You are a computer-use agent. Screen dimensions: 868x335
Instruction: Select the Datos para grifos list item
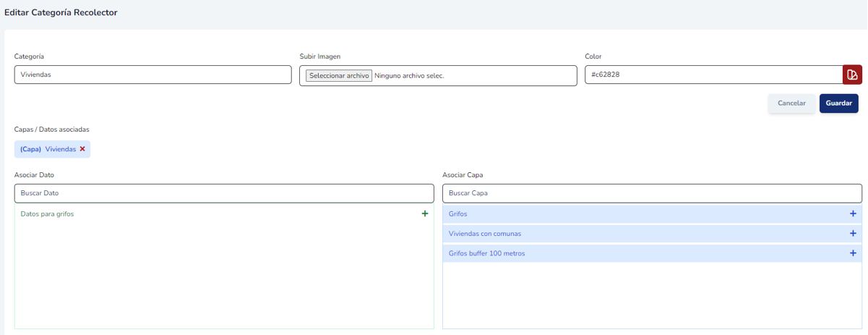click(48, 214)
